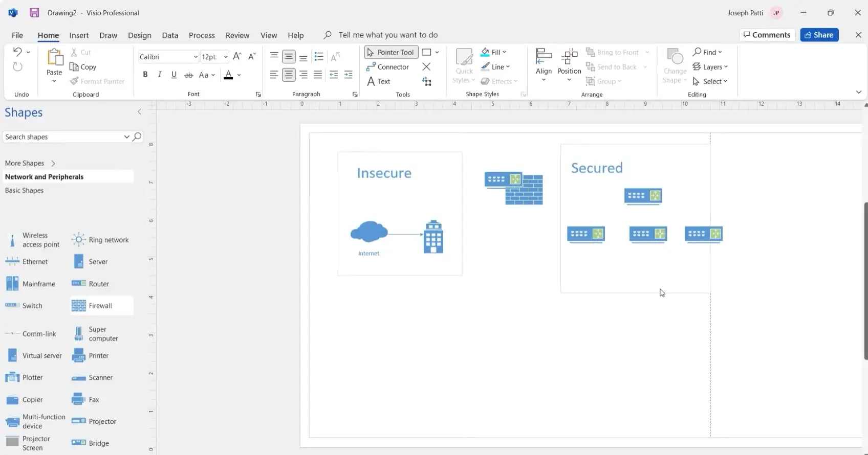
Task: Toggle Bold formatting
Action: coord(145,75)
